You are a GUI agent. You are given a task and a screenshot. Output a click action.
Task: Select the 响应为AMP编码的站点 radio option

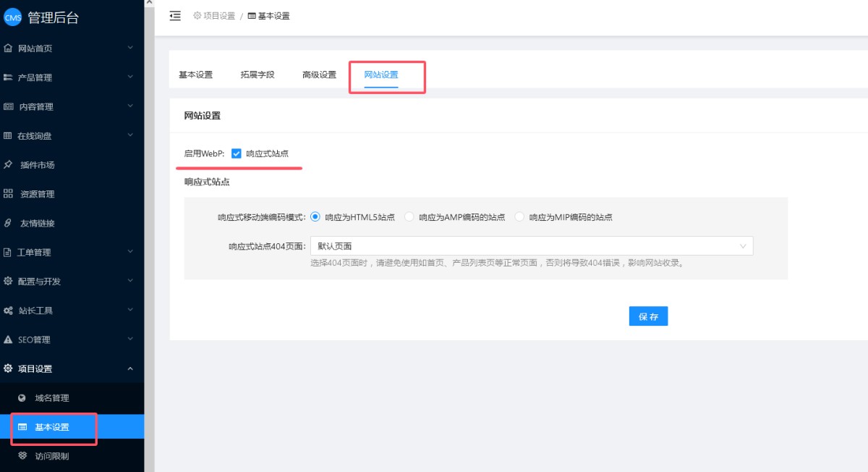(x=409, y=217)
